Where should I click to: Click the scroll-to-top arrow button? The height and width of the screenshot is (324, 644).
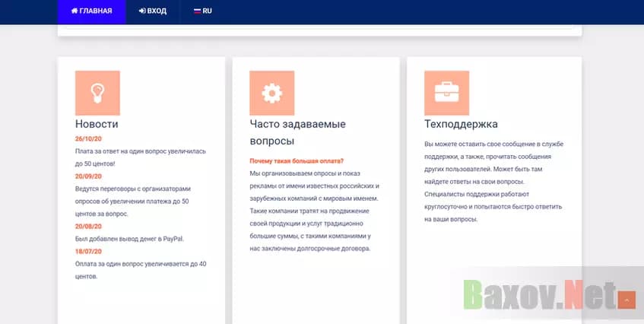(x=627, y=300)
